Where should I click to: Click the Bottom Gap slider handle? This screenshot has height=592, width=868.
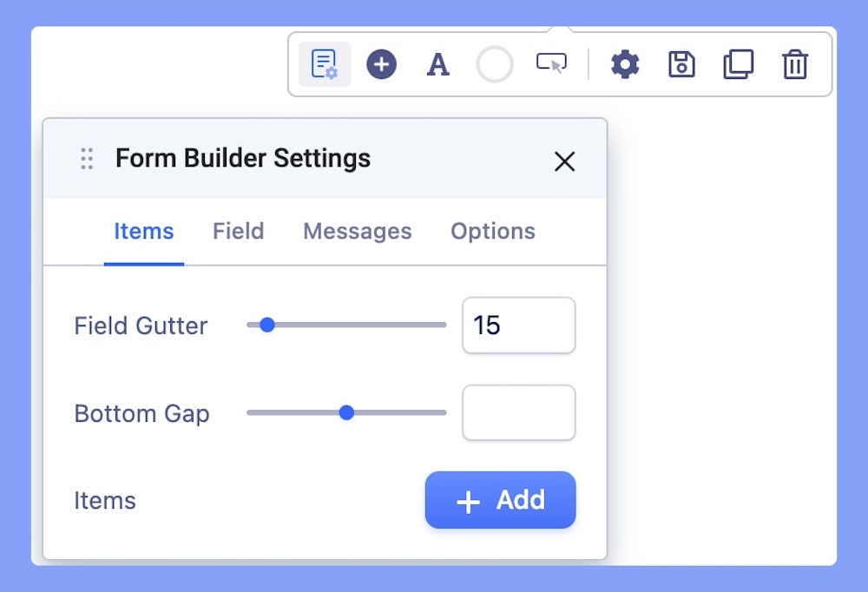click(346, 412)
